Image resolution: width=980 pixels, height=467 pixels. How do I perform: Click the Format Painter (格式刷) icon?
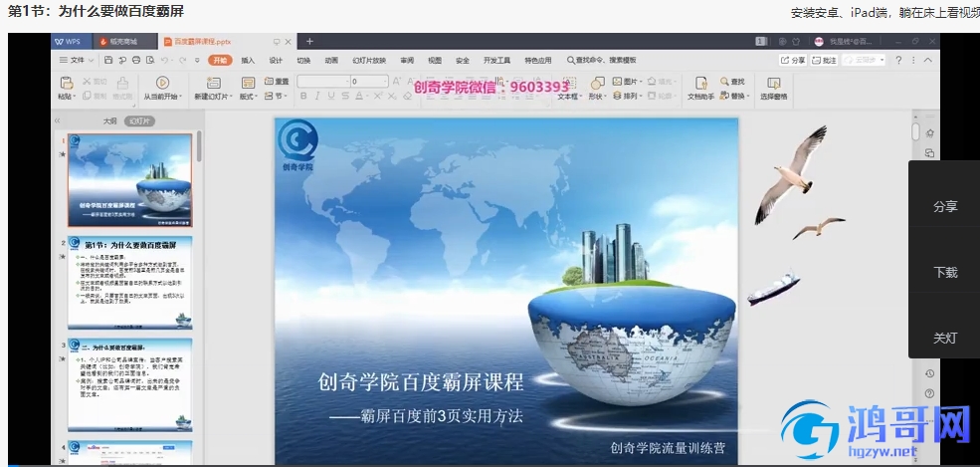[x=123, y=84]
